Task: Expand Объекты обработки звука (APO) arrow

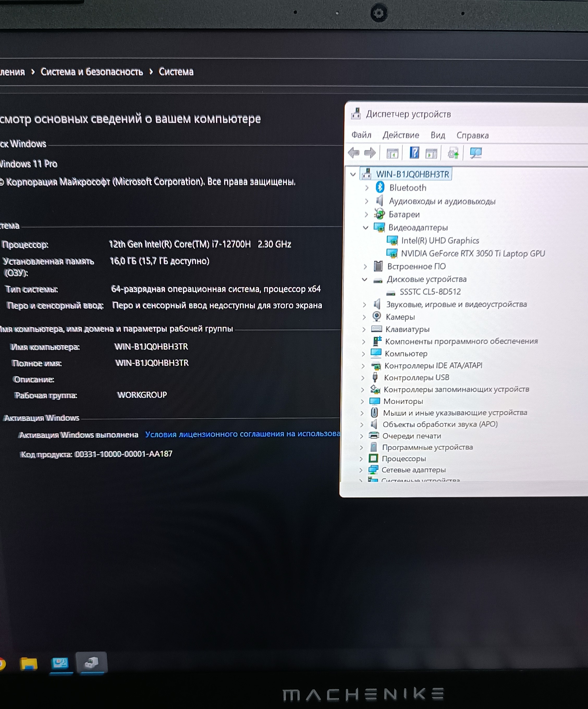Action: 362,424
